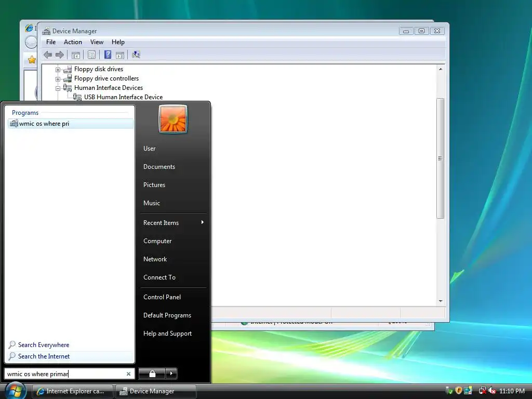
Task: Open Pictures from the Start menu
Action: pyautogui.click(x=154, y=185)
